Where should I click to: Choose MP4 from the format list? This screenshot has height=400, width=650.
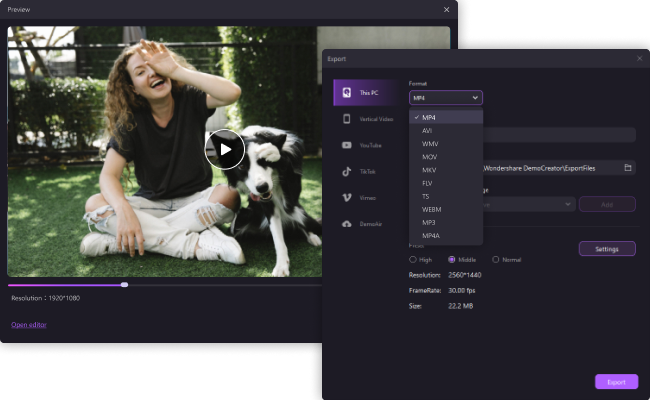tap(446, 117)
